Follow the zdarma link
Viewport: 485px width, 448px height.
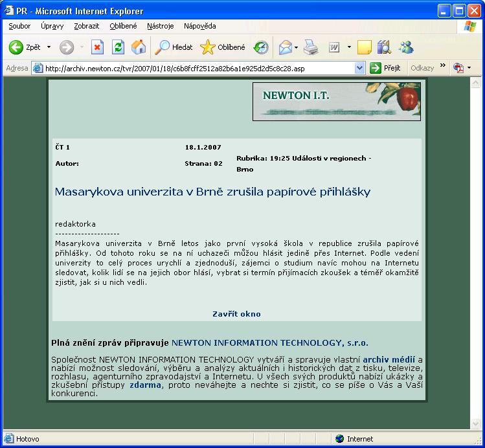146,385
